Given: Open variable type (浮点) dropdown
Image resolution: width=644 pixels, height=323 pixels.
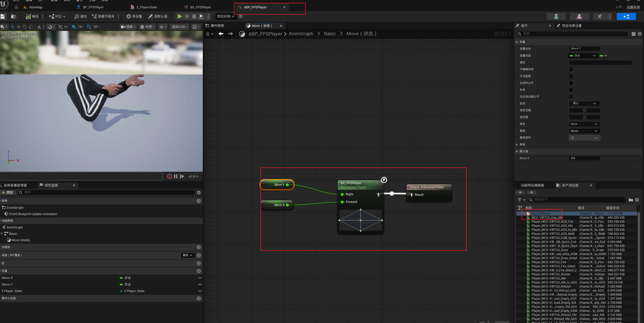Looking at the screenshot, I should (x=583, y=56).
